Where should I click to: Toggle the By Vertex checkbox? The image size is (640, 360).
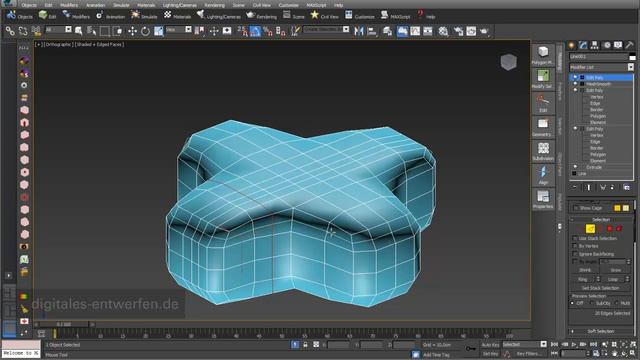pyautogui.click(x=575, y=246)
